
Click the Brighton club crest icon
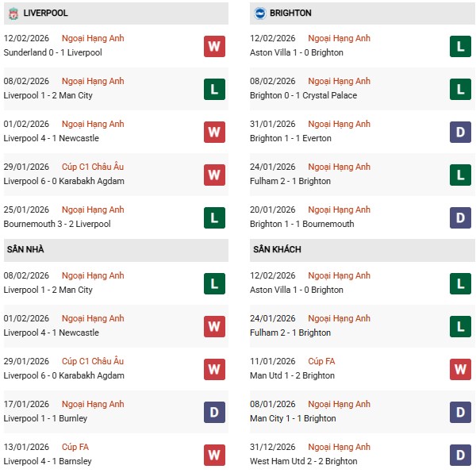(259, 13)
